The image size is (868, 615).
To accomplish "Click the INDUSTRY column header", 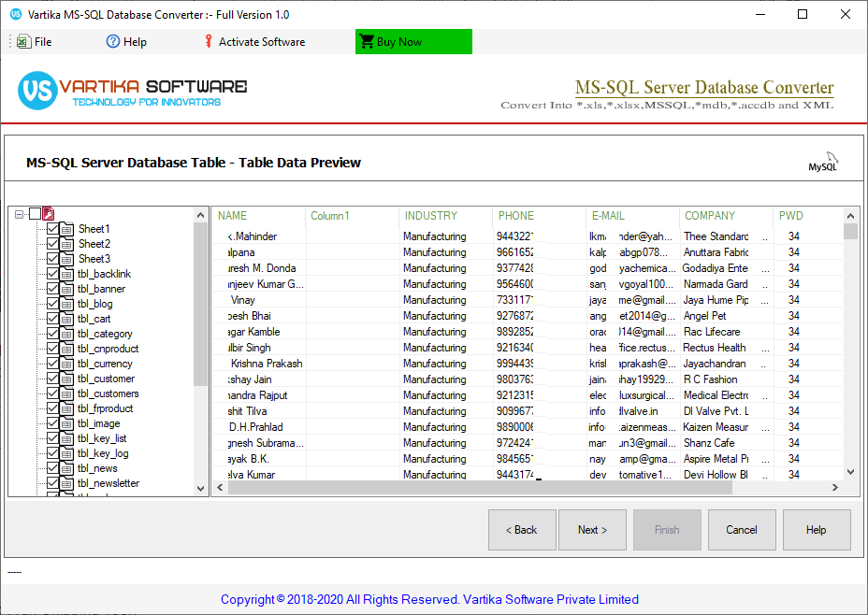I will (445, 216).
